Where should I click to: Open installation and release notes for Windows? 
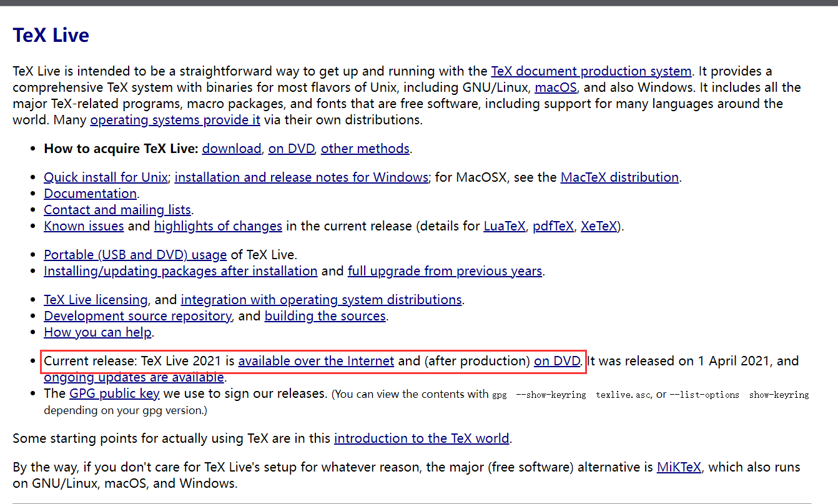pos(302,177)
